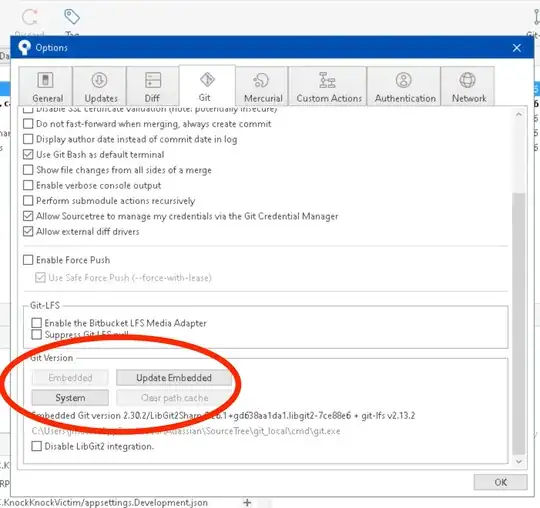Go to the Authentication tab

click(404, 86)
